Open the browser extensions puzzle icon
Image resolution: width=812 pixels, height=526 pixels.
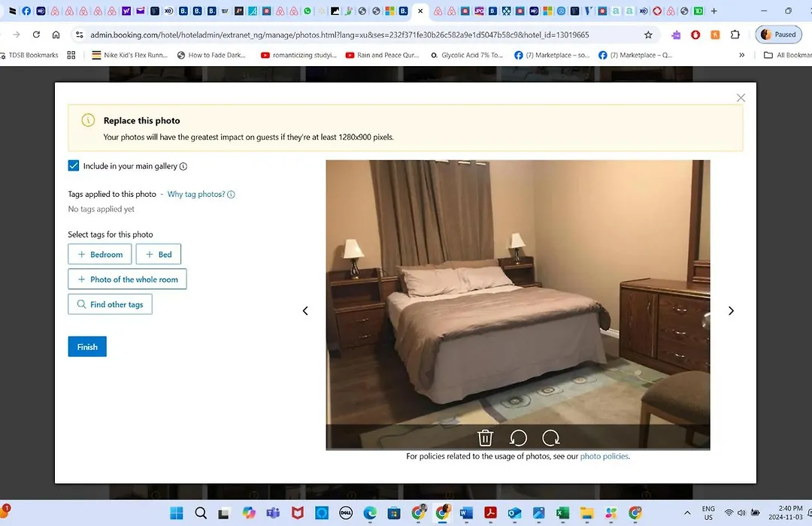(735, 35)
